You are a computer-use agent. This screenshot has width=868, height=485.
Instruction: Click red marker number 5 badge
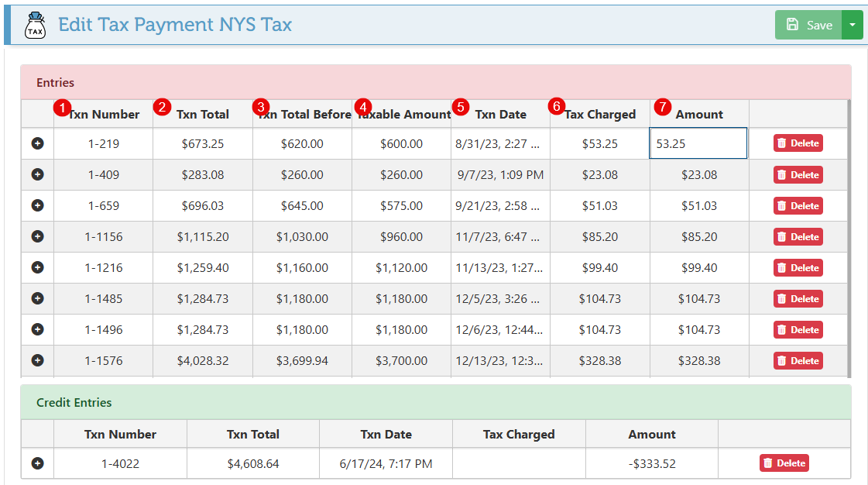pos(461,107)
